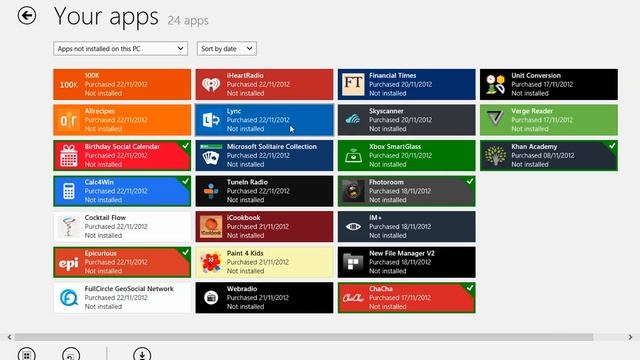Click 'Not installed' under iCookbook
640x360 pixels.
[x=245, y=236]
